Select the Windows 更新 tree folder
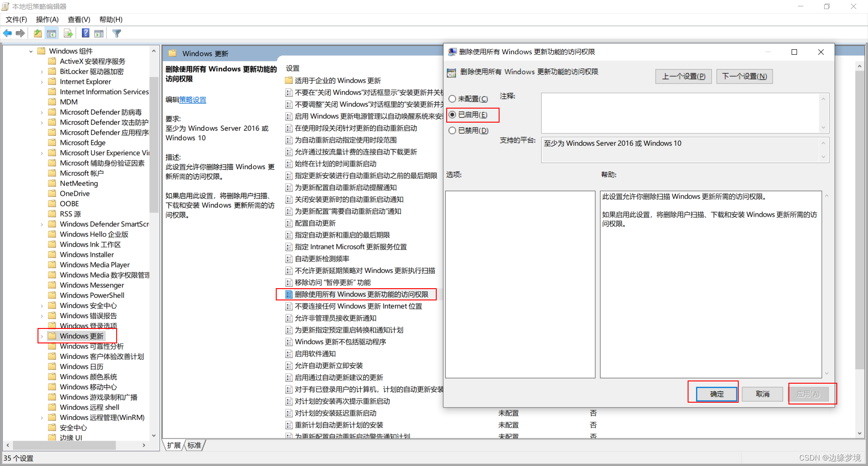This screenshot has height=466, width=868. pos(81,336)
